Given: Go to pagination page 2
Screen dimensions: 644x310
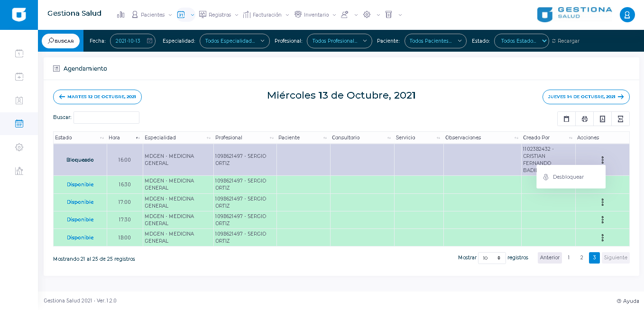Looking at the screenshot, I should 581,258.
